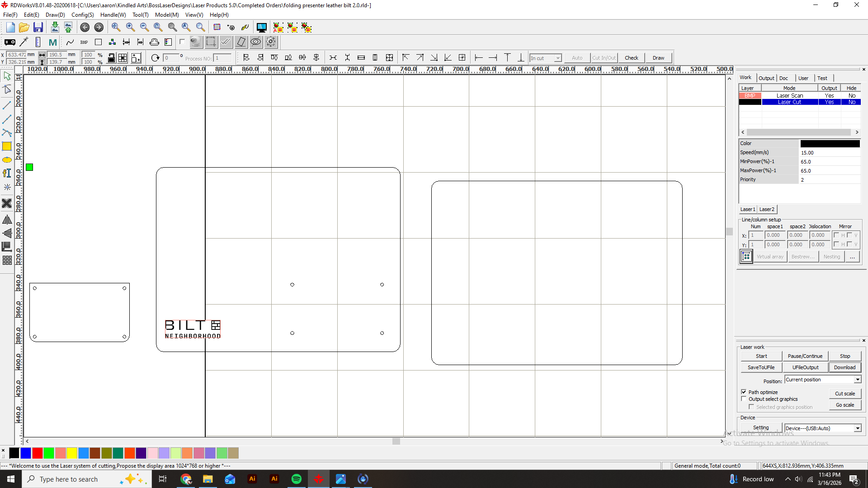Select the rectangle drawing tool

click(x=7, y=146)
